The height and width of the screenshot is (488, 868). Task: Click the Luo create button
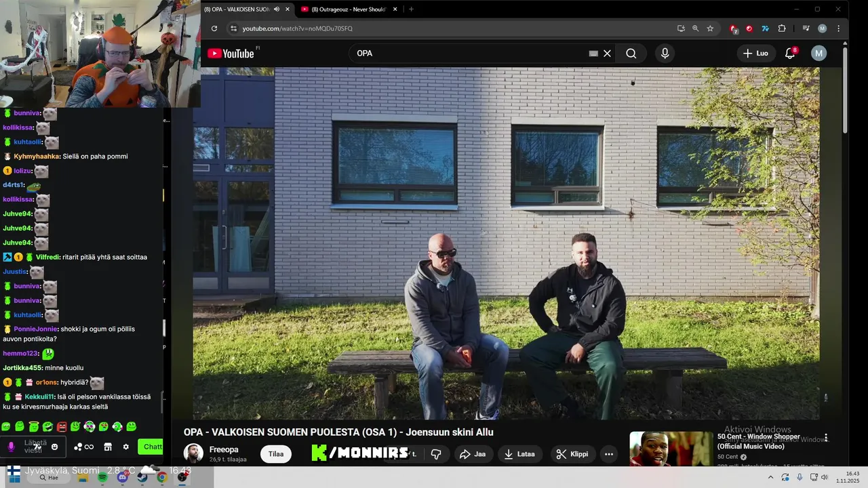coord(755,54)
